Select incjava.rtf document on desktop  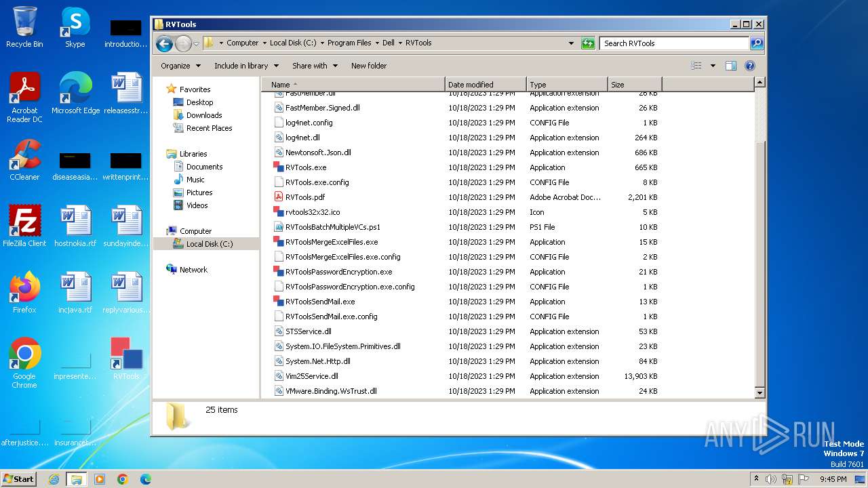pyautogui.click(x=75, y=293)
